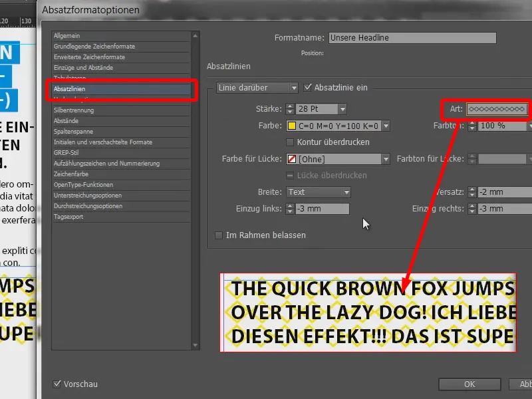Image resolution: width=532 pixels, height=399 pixels.
Task: Open Farbe für Lücke dropdown arrow
Action: click(386, 159)
